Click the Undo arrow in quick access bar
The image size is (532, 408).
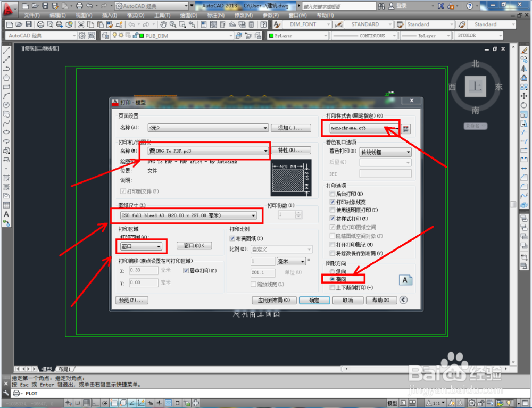pyautogui.click(x=89, y=6)
